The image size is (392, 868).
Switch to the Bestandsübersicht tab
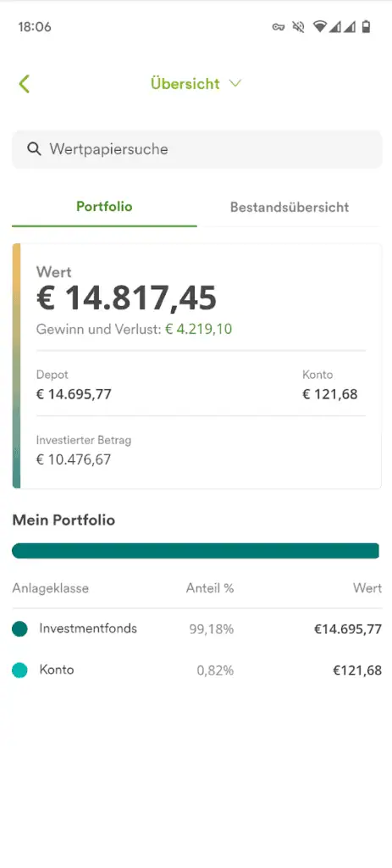[x=290, y=208]
